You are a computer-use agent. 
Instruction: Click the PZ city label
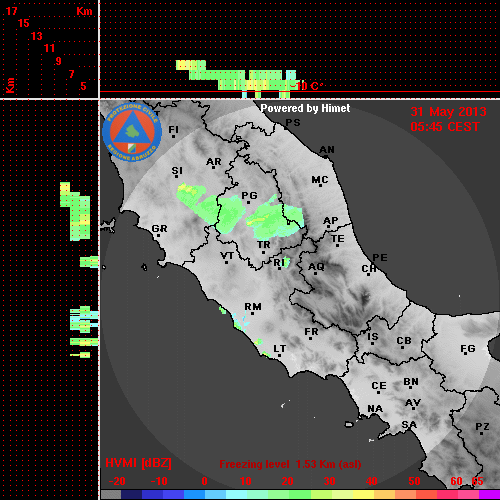pyautogui.click(x=482, y=426)
